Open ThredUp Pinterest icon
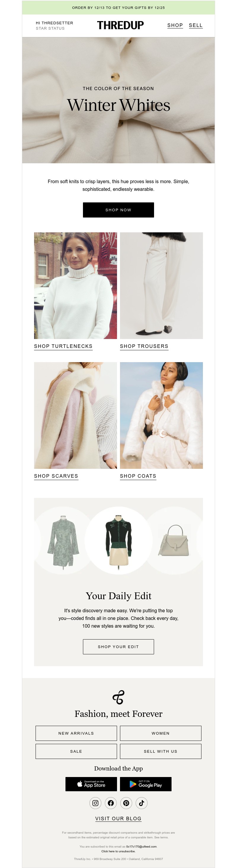Viewport: 237px width, 868px height. (126, 803)
